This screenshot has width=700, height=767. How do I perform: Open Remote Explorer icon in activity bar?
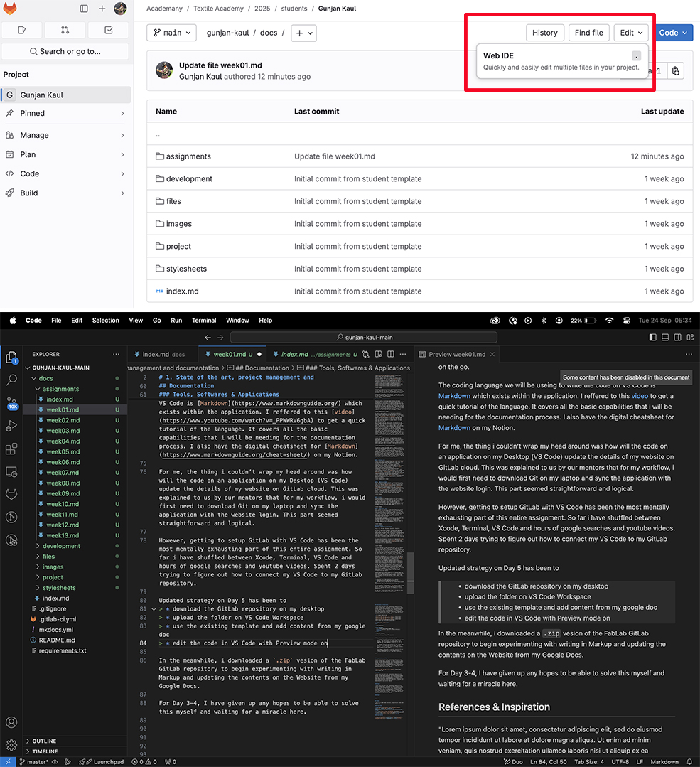coord(11,471)
